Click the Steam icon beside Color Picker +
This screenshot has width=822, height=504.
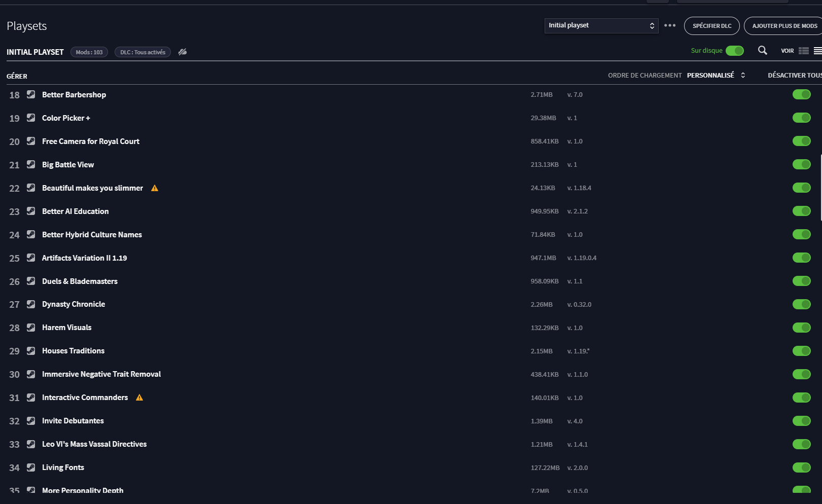tap(31, 118)
